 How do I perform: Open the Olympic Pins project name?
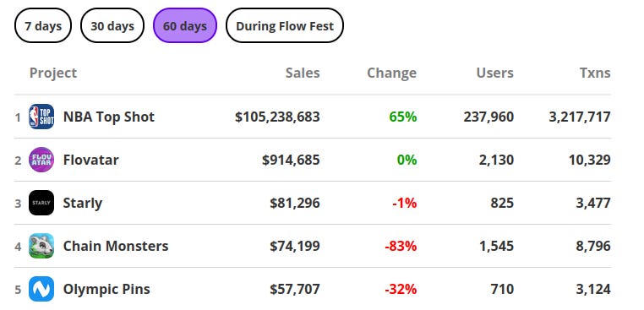click(x=106, y=290)
